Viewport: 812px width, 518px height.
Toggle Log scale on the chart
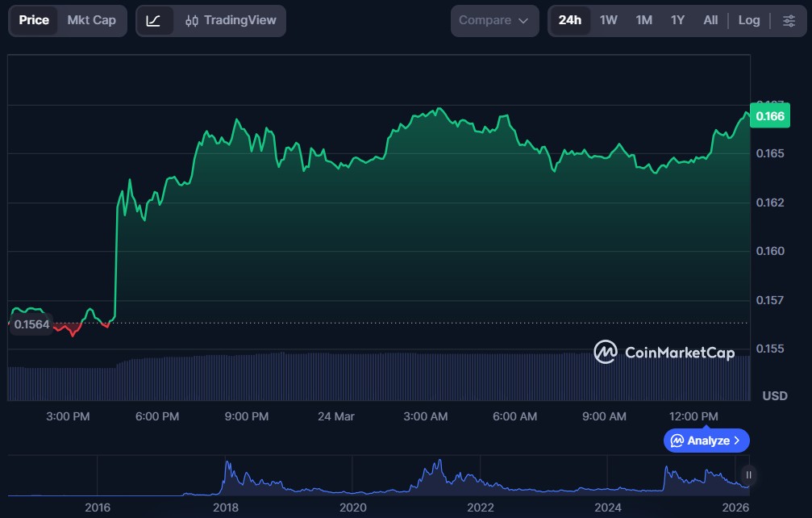coord(748,20)
